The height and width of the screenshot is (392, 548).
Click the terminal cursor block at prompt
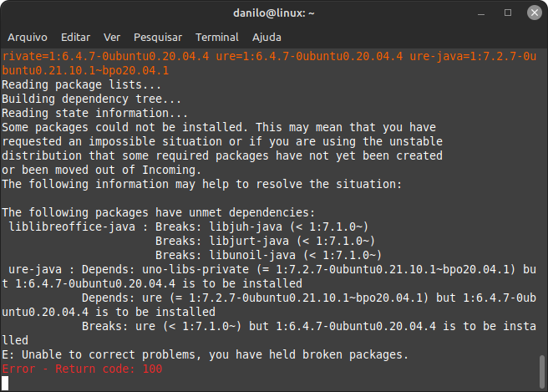point(5,384)
